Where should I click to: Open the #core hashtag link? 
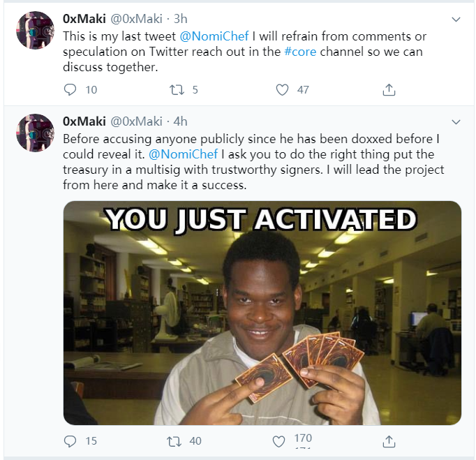[x=300, y=52]
